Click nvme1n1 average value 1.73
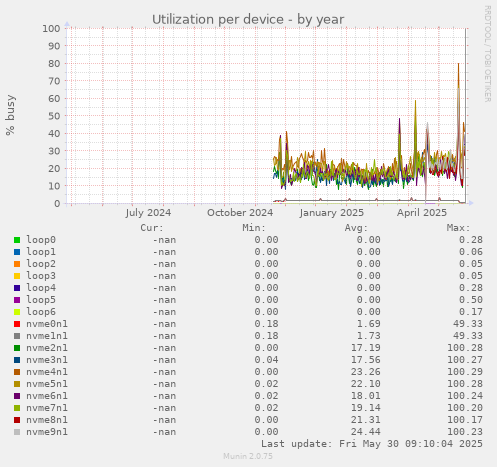Image resolution: width=497 pixels, height=467 pixels. [x=368, y=336]
